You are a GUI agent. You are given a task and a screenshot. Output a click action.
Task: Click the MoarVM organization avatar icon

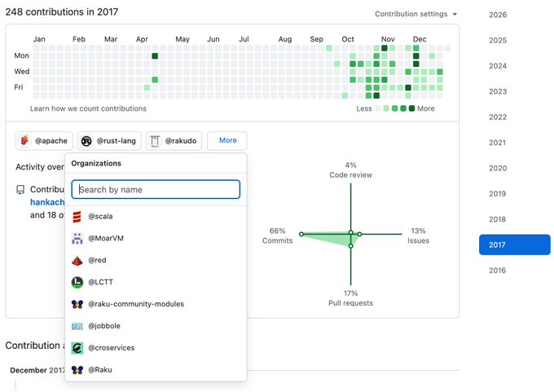pyautogui.click(x=77, y=239)
